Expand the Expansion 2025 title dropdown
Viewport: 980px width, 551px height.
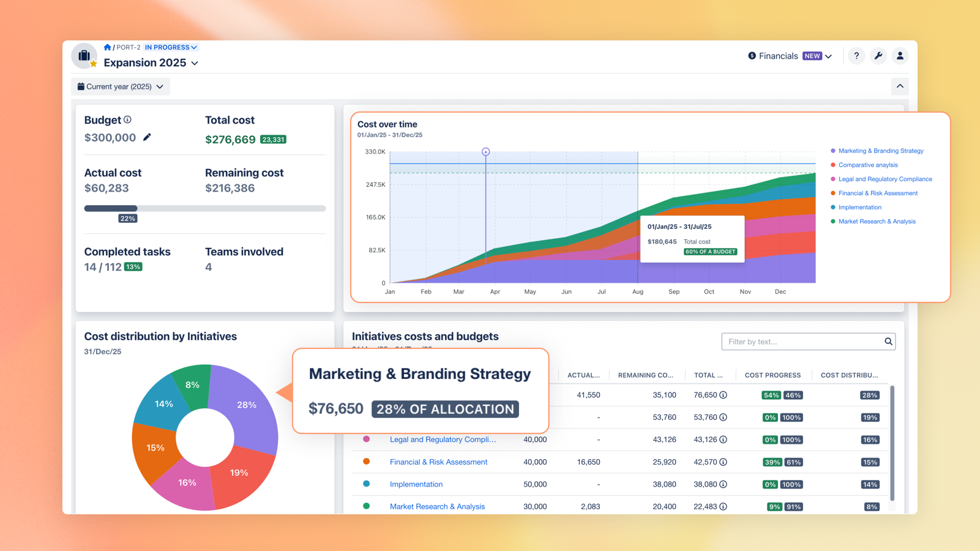pos(195,63)
